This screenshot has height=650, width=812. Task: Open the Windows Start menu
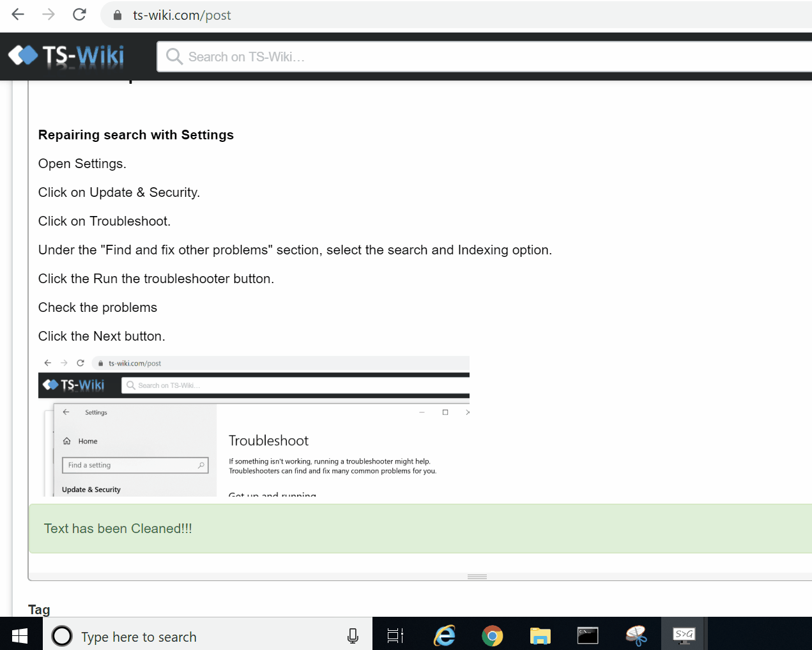[x=20, y=636]
